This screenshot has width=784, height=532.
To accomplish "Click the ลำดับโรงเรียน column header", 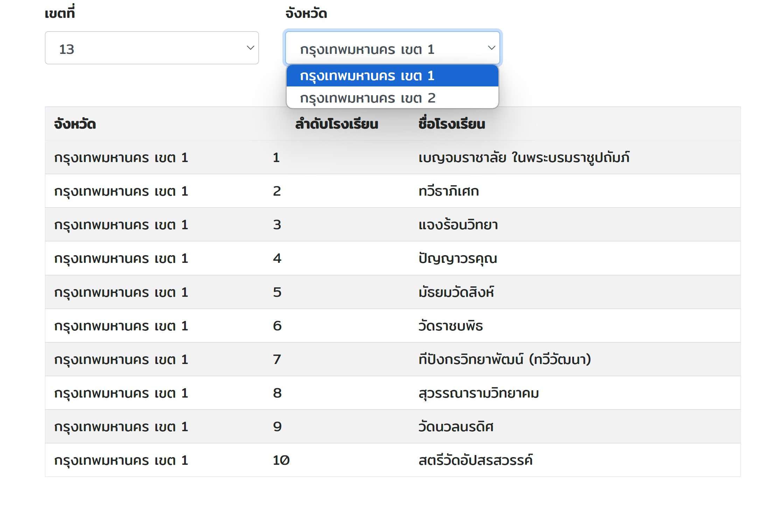I will click(x=337, y=124).
